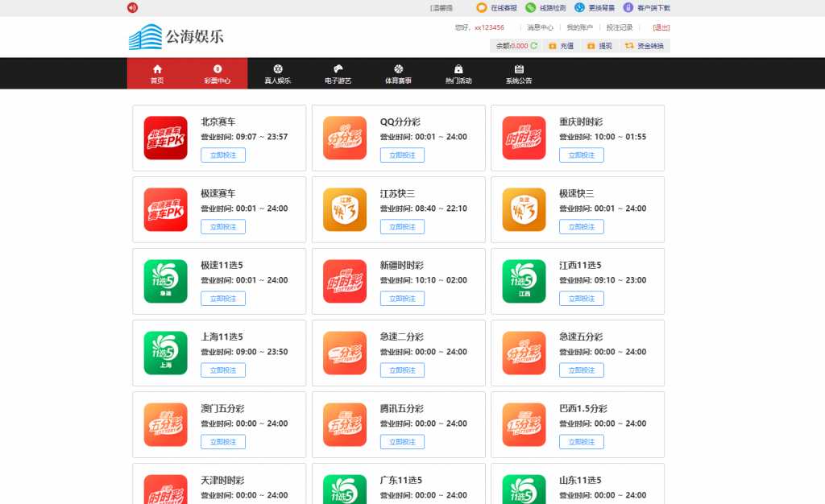
Task: Select the 体育赛事 sports menu item
Action: pyautogui.click(x=398, y=73)
